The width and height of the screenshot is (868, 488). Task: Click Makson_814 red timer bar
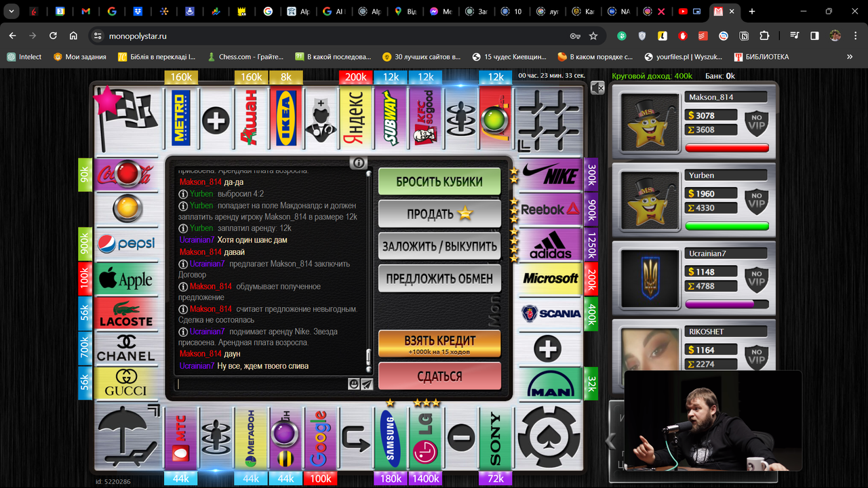[727, 148]
